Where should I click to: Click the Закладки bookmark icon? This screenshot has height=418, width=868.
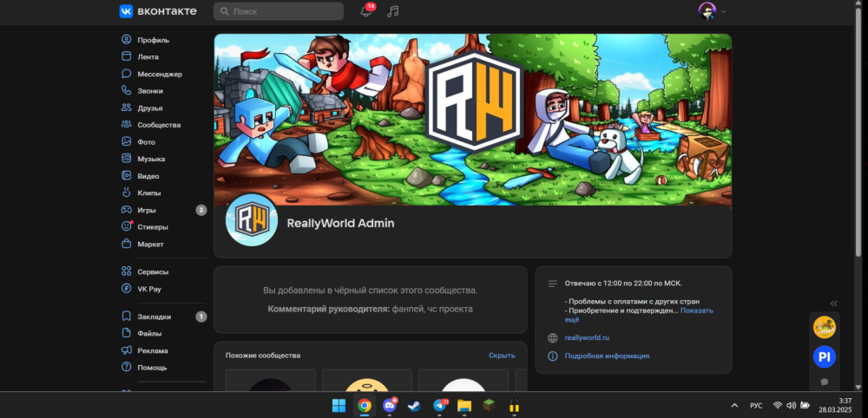click(126, 317)
